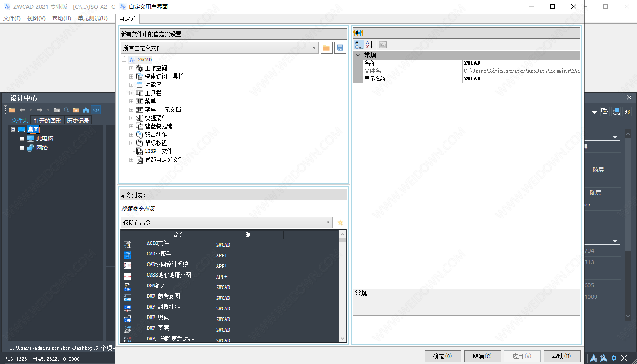Click the 确定(O) button

point(443,356)
